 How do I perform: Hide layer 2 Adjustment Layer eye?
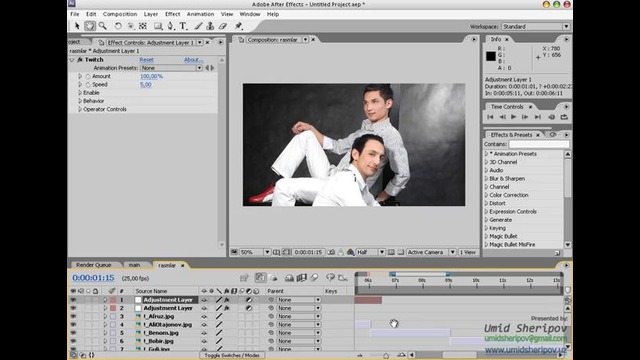[73, 308]
